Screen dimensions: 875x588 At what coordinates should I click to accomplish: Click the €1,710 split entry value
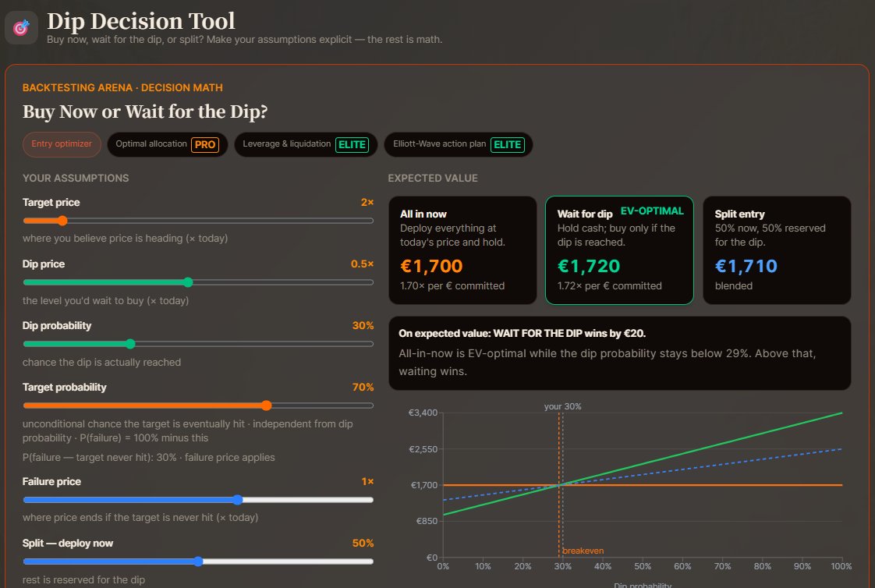[x=746, y=266]
